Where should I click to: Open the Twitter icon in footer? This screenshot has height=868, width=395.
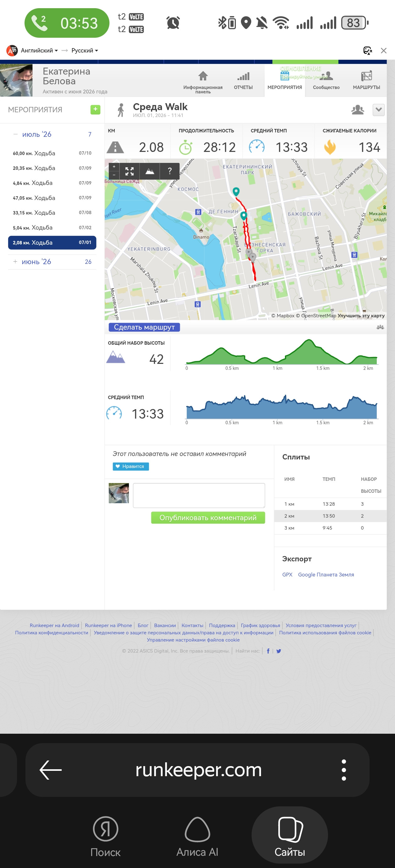pos(279,651)
